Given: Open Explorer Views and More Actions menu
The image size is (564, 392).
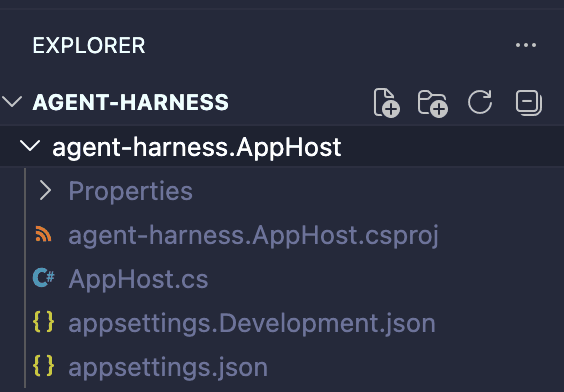Looking at the screenshot, I should tap(526, 45).
